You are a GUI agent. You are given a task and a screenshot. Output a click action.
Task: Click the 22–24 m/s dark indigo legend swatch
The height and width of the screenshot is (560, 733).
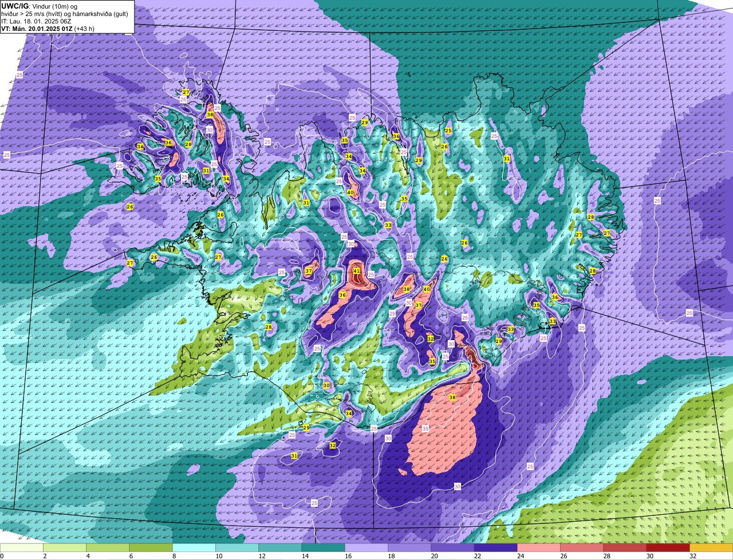click(495, 548)
